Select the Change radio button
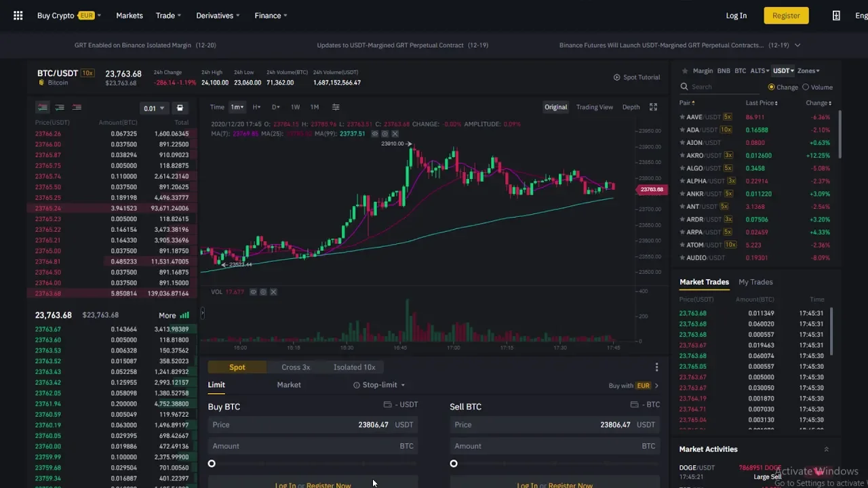The image size is (868, 488). [772, 87]
